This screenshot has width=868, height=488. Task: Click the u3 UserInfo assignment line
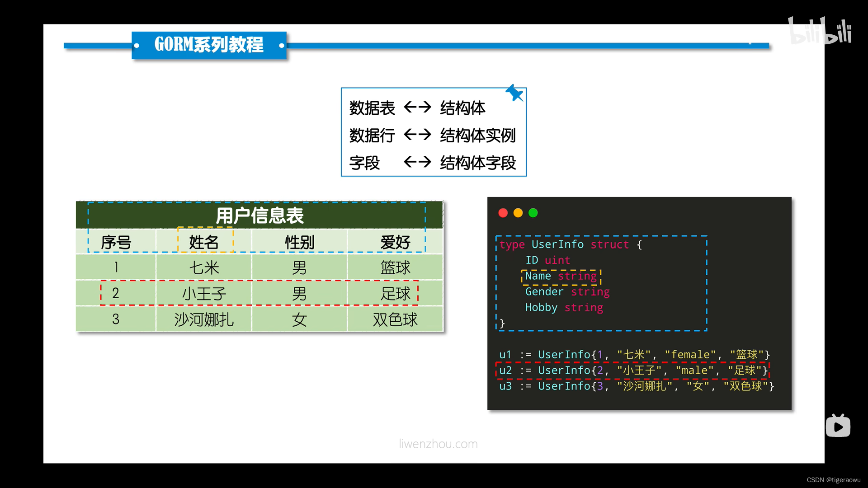(x=637, y=386)
